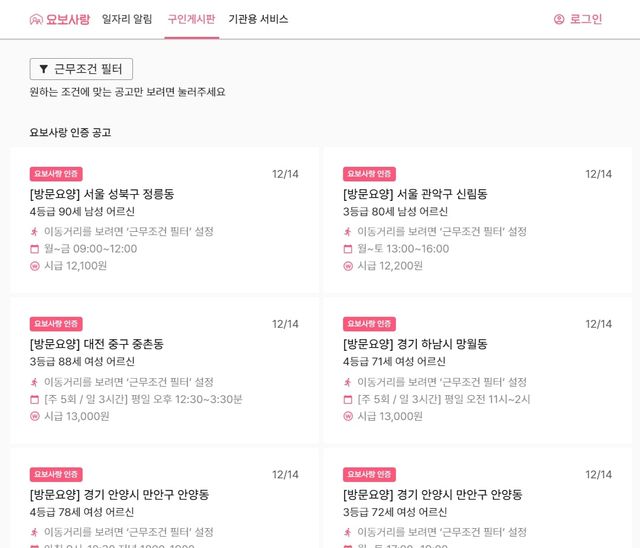Screen dimensions: 640x548
Task: Click walking-distance icon in 성북구 정릉동 listing
Action: pyautogui.click(x=34, y=232)
